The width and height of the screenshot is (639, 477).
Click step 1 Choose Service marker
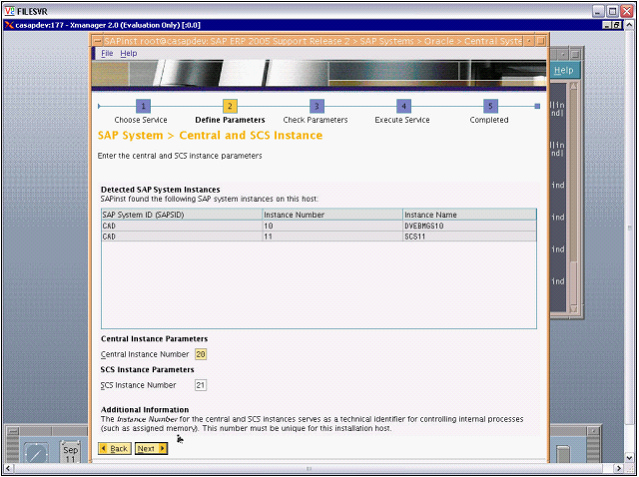(142, 105)
